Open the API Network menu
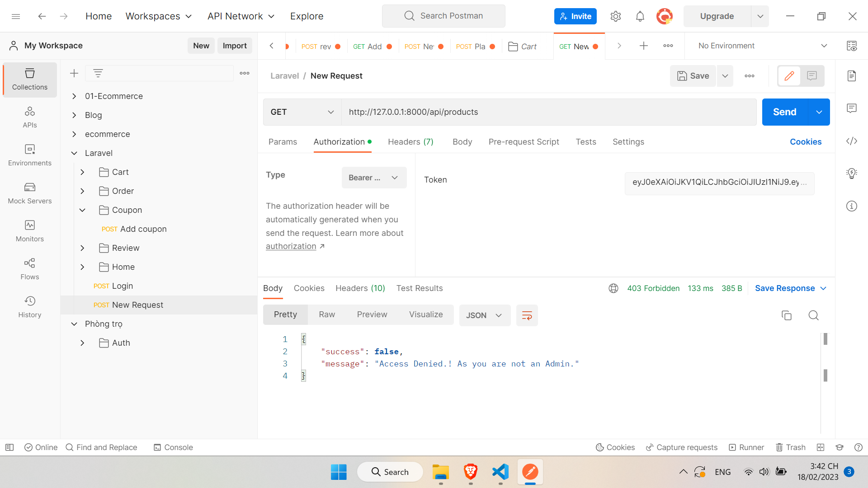 click(x=241, y=16)
